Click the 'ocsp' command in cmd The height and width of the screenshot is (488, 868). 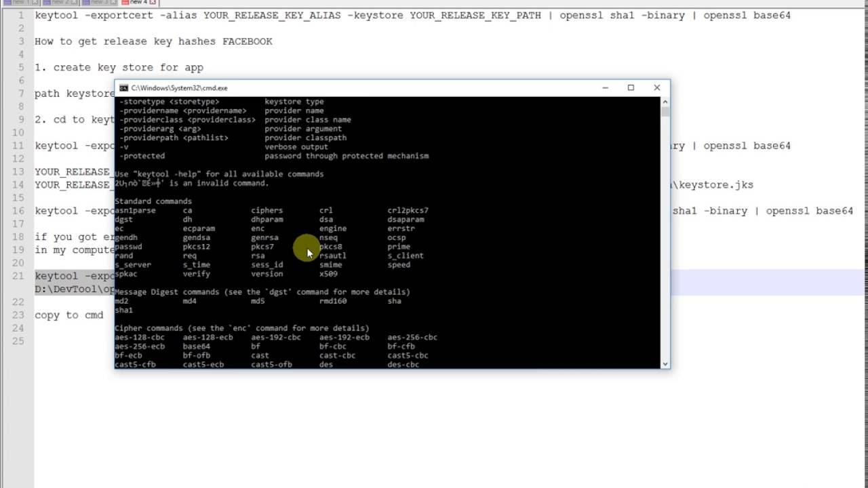coord(397,237)
